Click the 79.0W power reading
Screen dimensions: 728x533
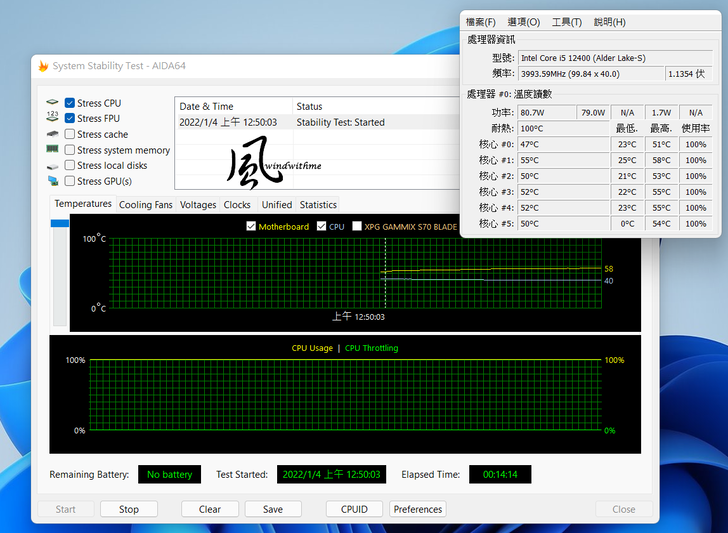pos(593,113)
